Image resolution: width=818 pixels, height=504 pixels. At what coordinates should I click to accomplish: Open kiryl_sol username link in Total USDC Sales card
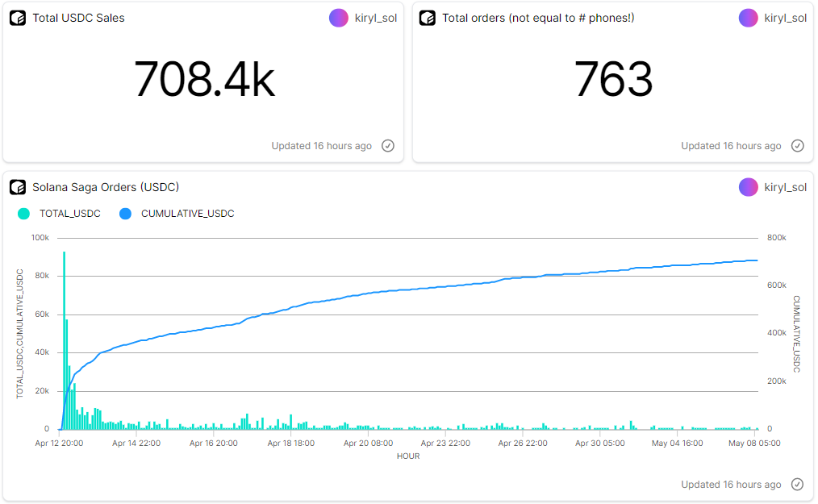pyautogui.click(x=376, y=19)
